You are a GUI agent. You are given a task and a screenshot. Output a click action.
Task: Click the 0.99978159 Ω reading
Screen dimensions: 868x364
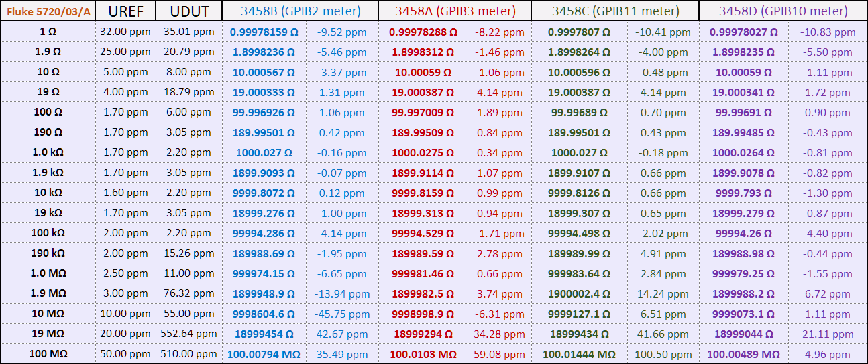(x=264, y=32)
